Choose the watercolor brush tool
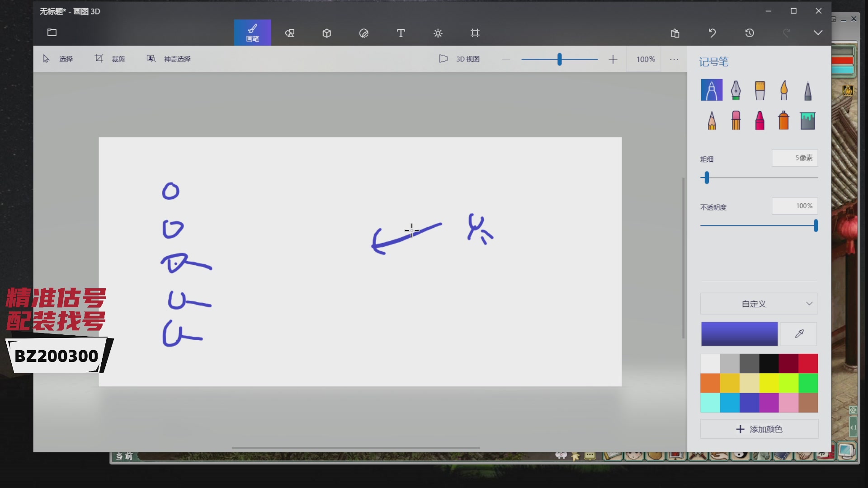Screen dimensions: 868x488 (783, 90)
